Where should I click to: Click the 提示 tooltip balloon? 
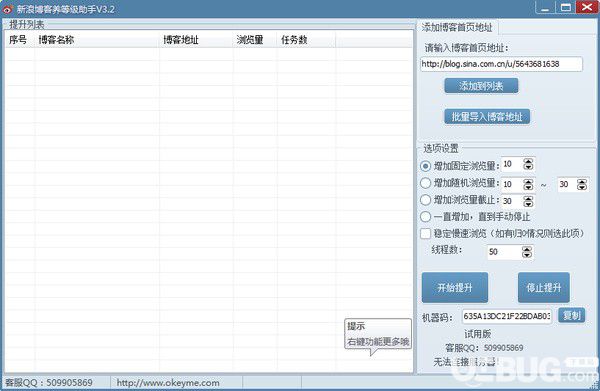tap(378, 334)
